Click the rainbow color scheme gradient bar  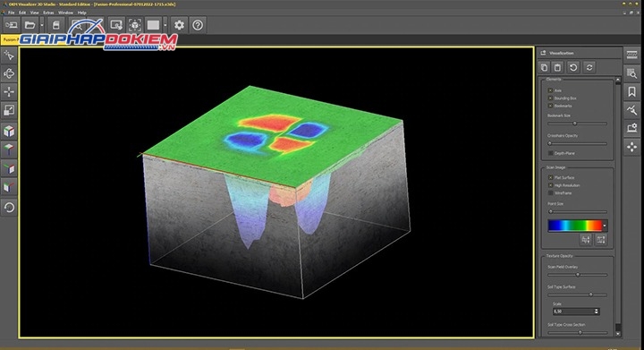(x=575, y=226)
